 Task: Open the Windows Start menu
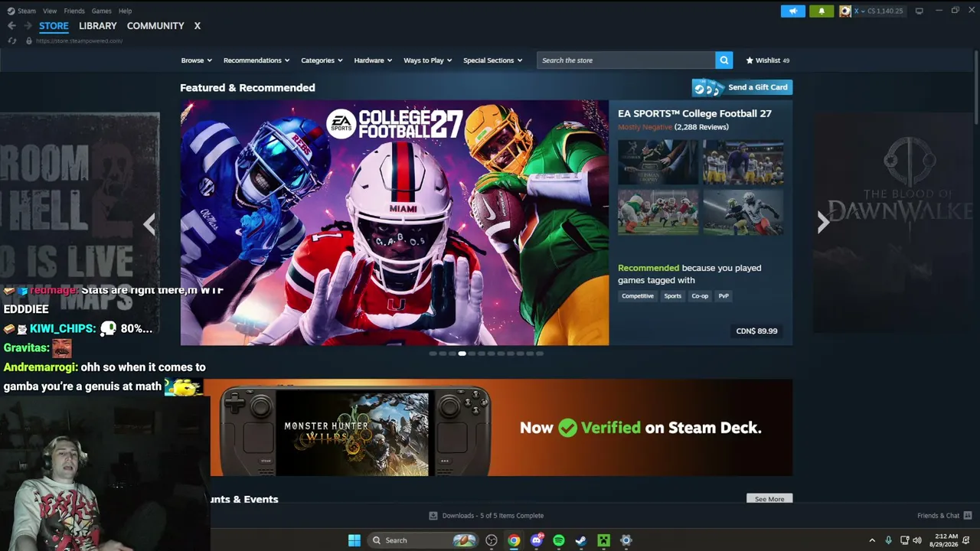pyautogui.click(x=354, y=540)
